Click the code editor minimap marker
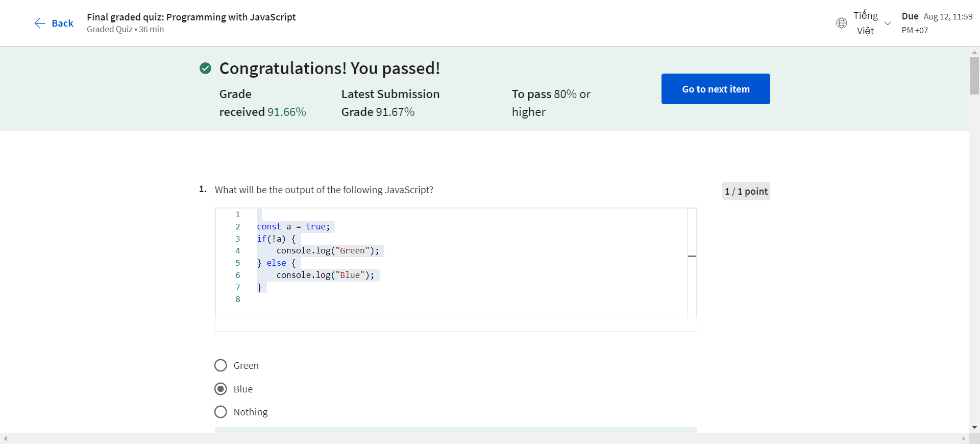Viewport: 980px width, 444px height. coord(692,256)
